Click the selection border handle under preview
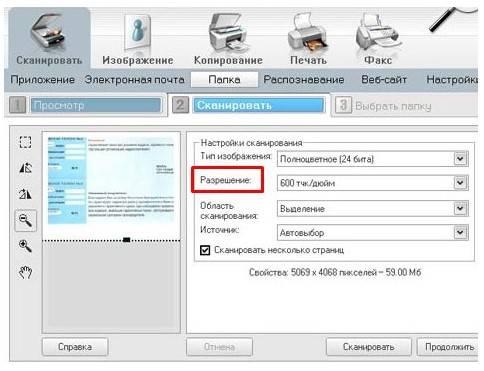The image size is (484, 371). (x=126, y=240)
